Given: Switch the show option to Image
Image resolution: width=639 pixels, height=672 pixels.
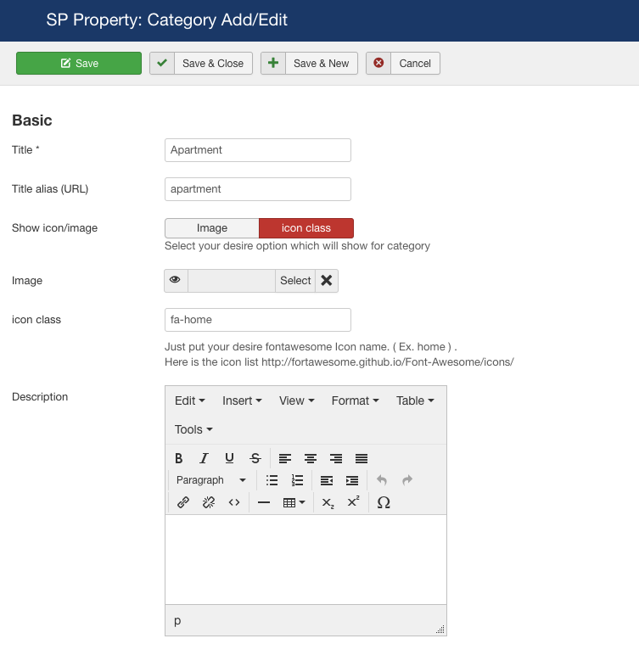Looking at the screenshot, I should pyautogui.click(x=212, y=228).
